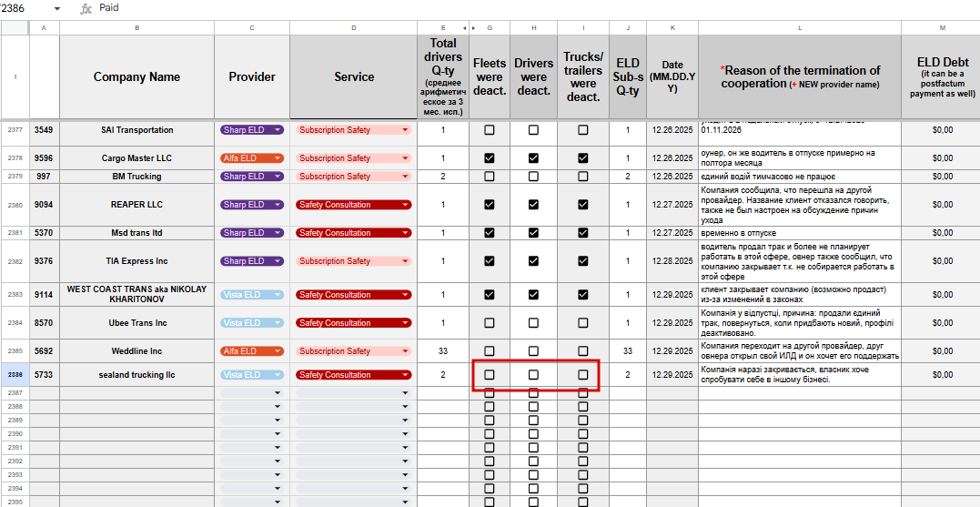Check Trucks/trailers were deact. for BM Trucking

click(x=583, y=177)
